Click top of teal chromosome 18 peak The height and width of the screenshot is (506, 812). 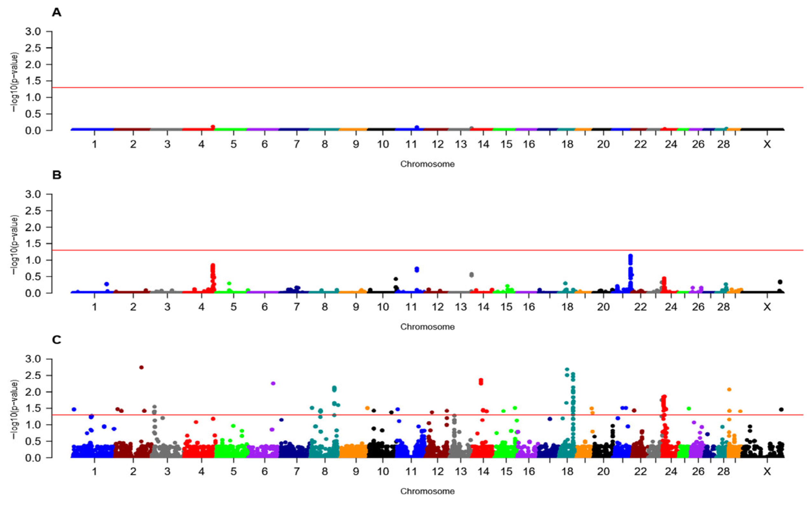(x=567, y=369)
